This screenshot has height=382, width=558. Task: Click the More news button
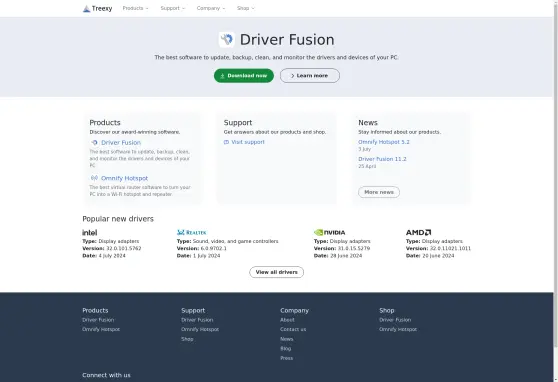379,192
